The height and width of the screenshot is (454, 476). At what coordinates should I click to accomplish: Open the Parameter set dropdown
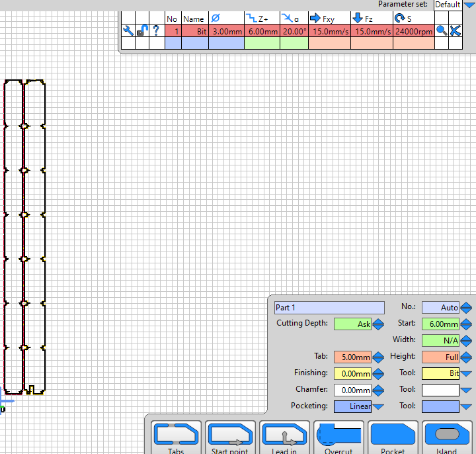pyautogui.click(x=468, y=5)
